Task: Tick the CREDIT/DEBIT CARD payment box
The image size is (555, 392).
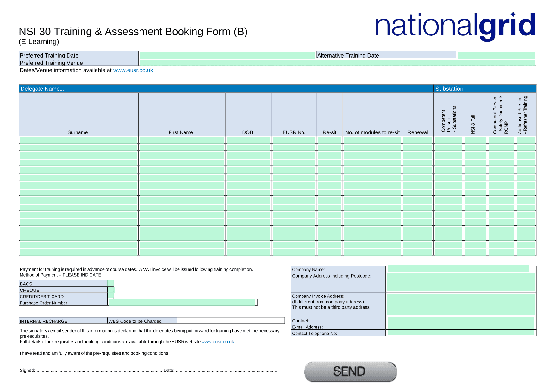Action: (x=110, y=296)
